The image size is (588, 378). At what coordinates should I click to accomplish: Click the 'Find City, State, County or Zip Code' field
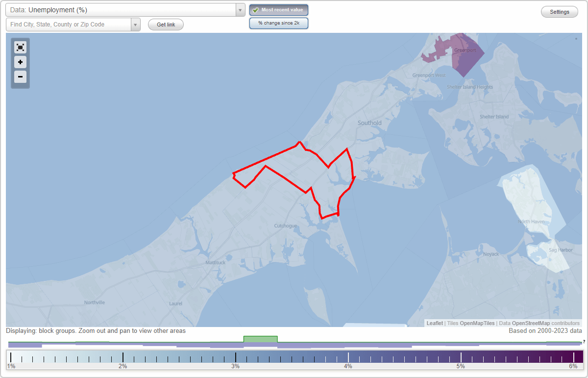click(x=69, y=24)
